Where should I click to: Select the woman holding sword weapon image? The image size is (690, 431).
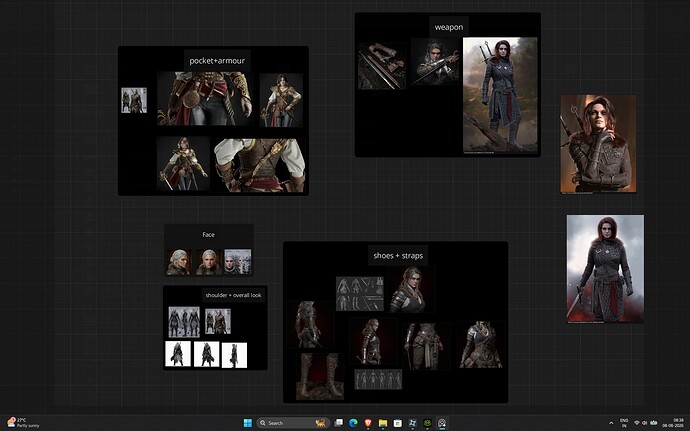click(x=435, y=61)
